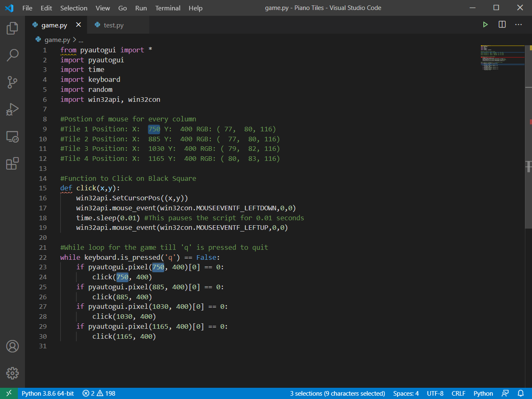The width and height of the screenshot is (532, 399).
Task: Select the Python 3.8.6 interpreter
Action: tap(47, 393)
